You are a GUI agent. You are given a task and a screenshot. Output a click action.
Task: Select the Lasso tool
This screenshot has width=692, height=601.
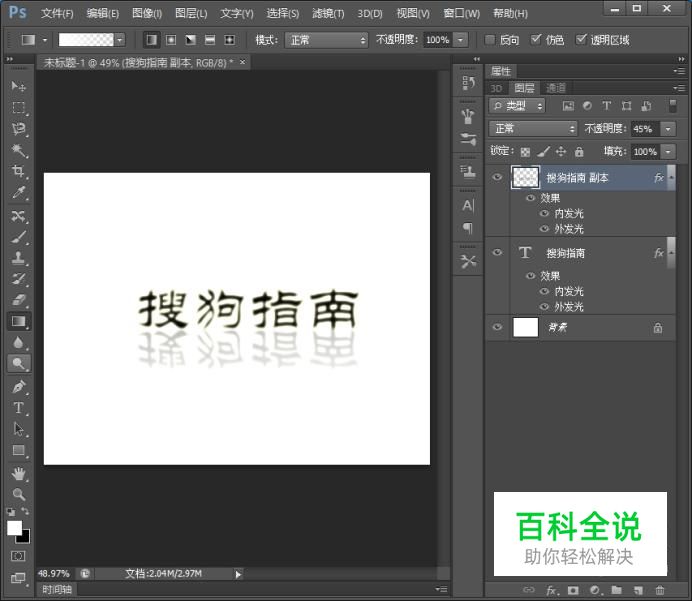(18, 128)
